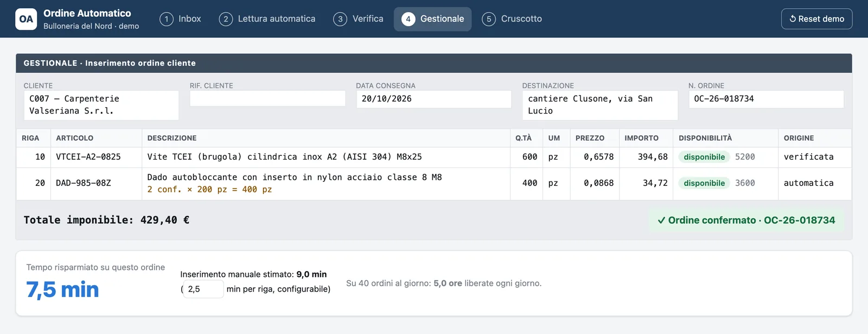Click article code DAD-985-08Z

point(84,183)
